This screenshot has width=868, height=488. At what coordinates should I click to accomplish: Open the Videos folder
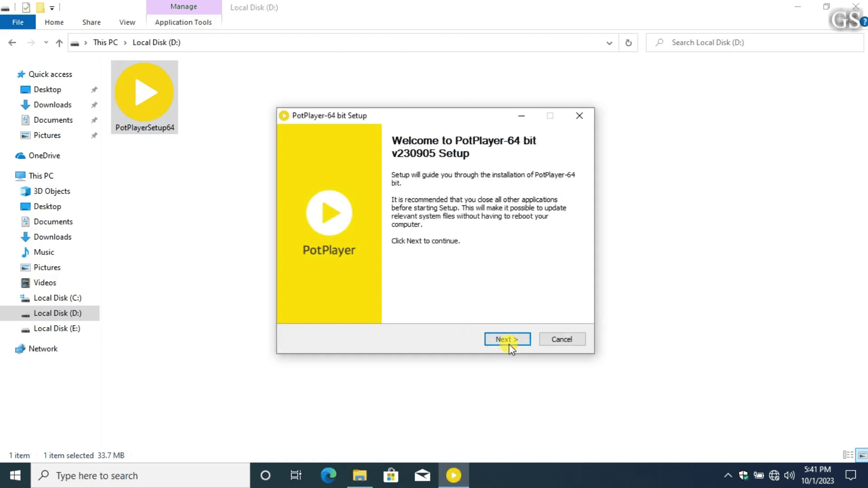(x=45, y=283)
